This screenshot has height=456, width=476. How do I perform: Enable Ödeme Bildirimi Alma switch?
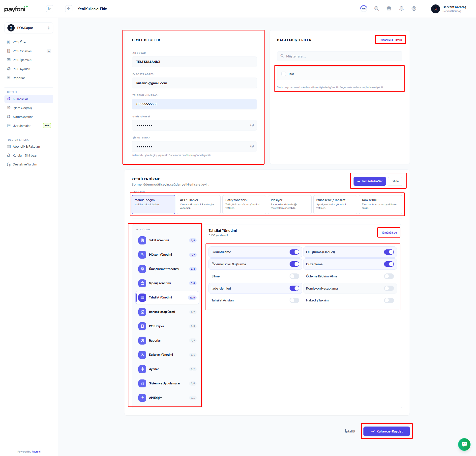[389, 276]
